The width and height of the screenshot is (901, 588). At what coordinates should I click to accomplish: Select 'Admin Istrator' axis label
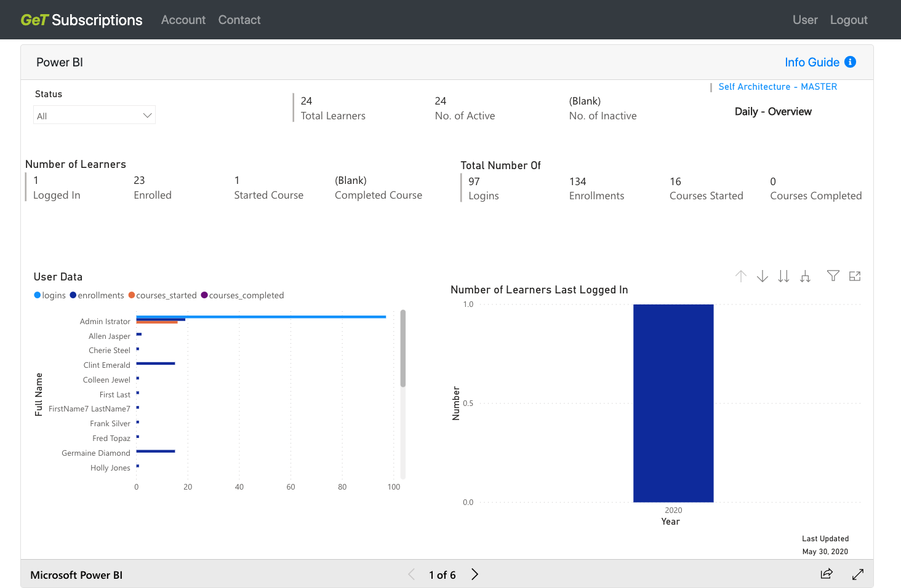click(105, 322)
